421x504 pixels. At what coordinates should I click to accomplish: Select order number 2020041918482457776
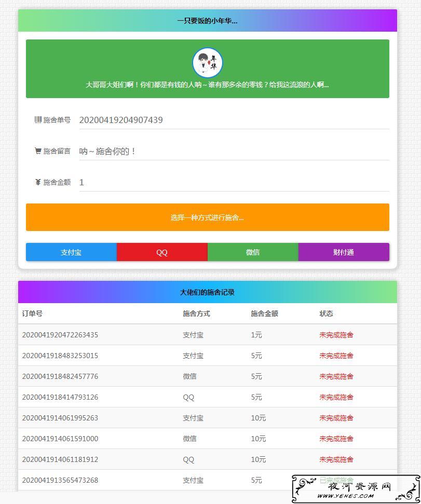[x=60, y=376]
